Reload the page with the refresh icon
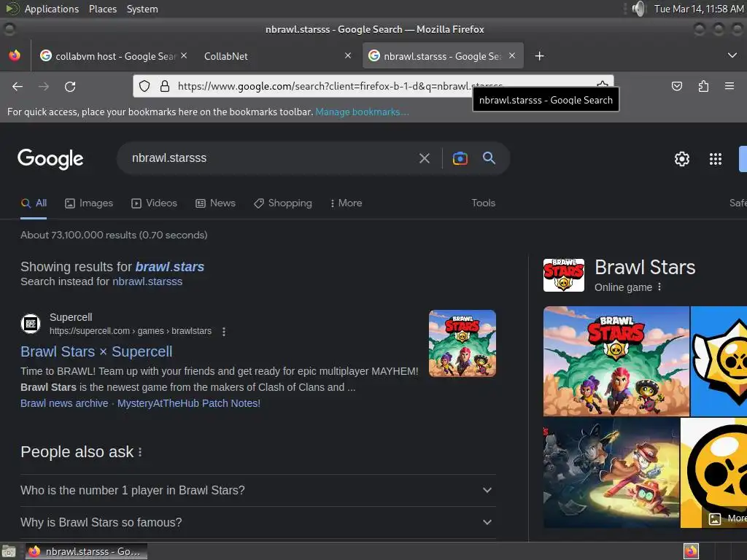 pos(70,86)
